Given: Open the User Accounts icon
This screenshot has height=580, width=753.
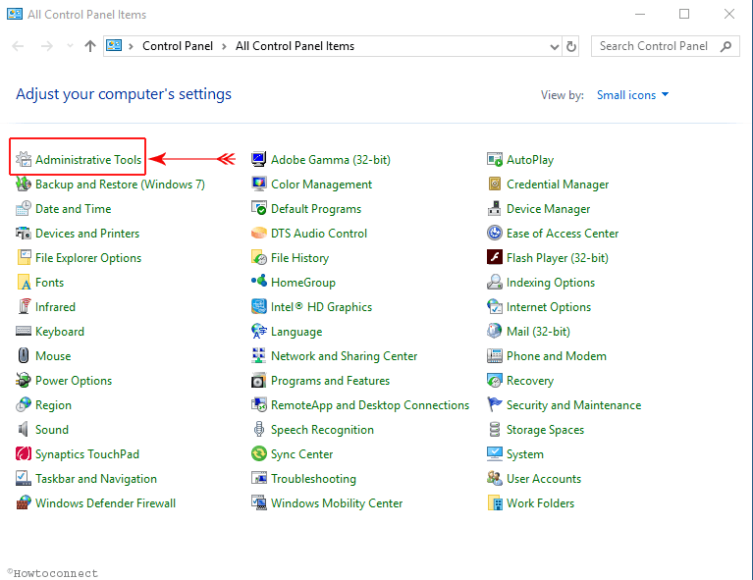Looking at the screenshot, I should [495, 478].
